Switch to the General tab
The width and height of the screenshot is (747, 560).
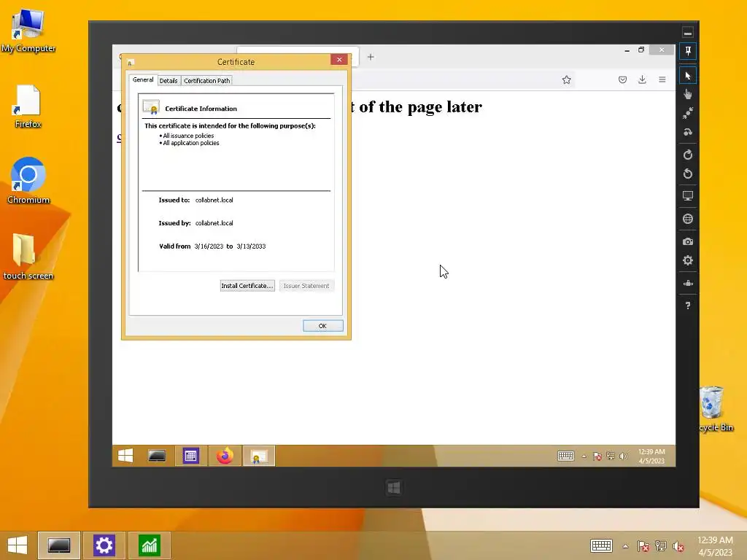coord(143,80)
